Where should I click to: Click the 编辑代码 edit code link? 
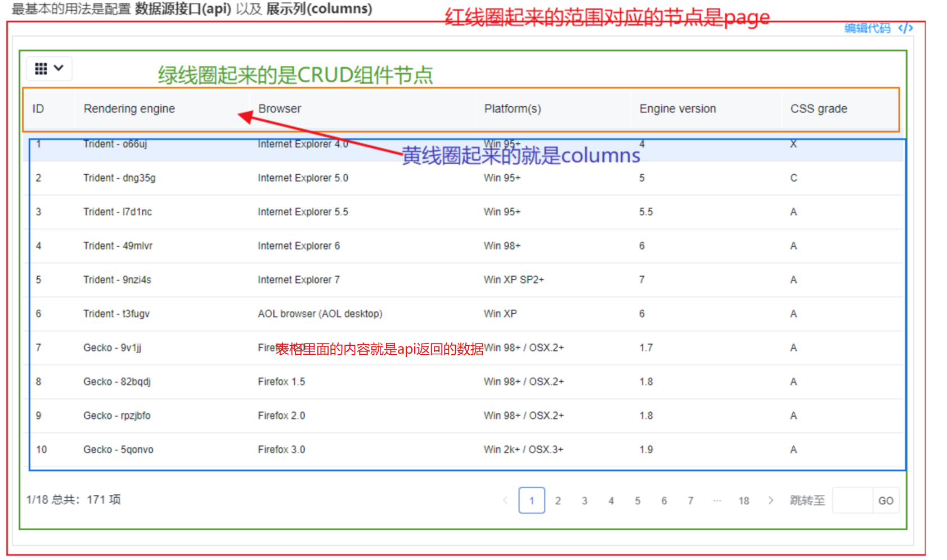click(878, 28)
